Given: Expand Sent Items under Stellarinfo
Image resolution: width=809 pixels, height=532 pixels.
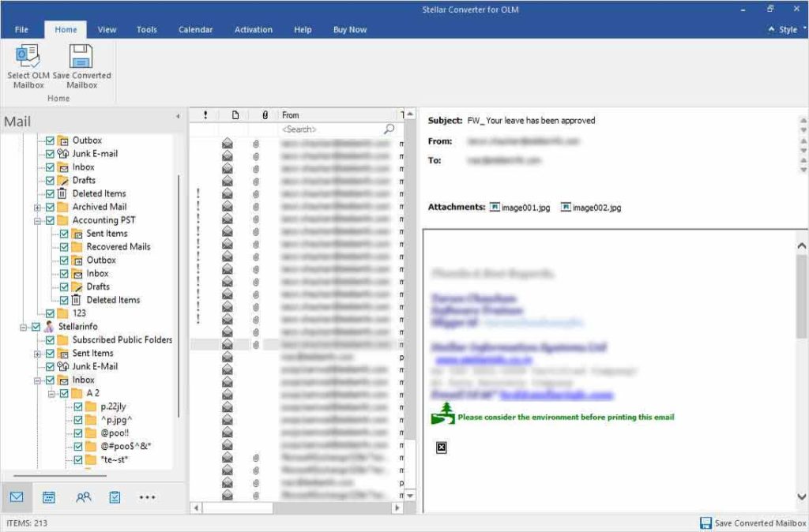Looking at the screenshot, I should [x=37, y=354].
